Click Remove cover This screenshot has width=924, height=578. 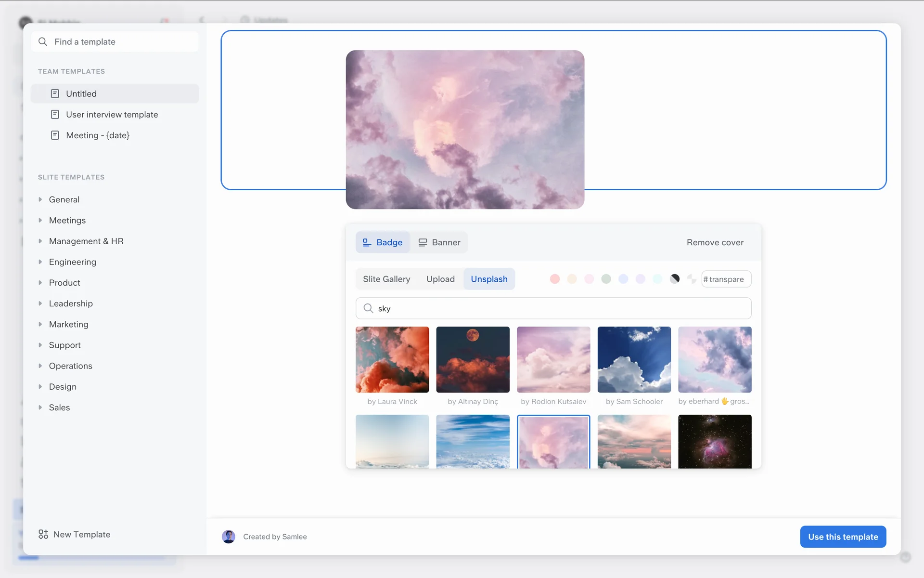715,242
